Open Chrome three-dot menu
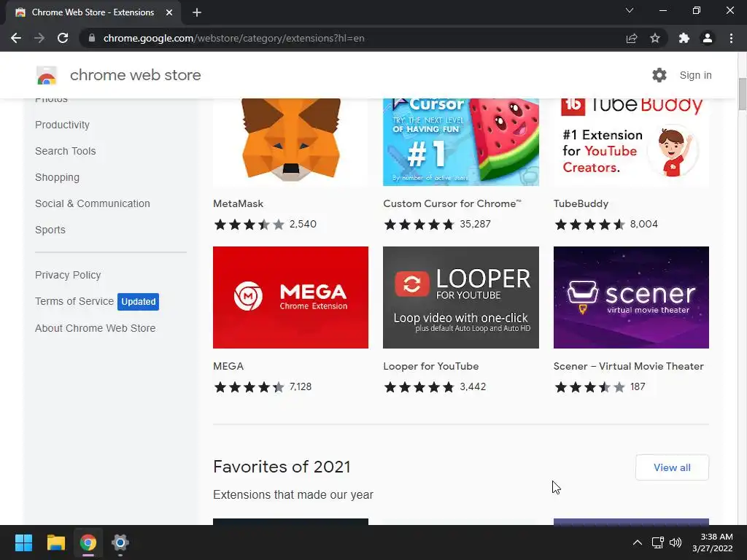 coord(731,38)
